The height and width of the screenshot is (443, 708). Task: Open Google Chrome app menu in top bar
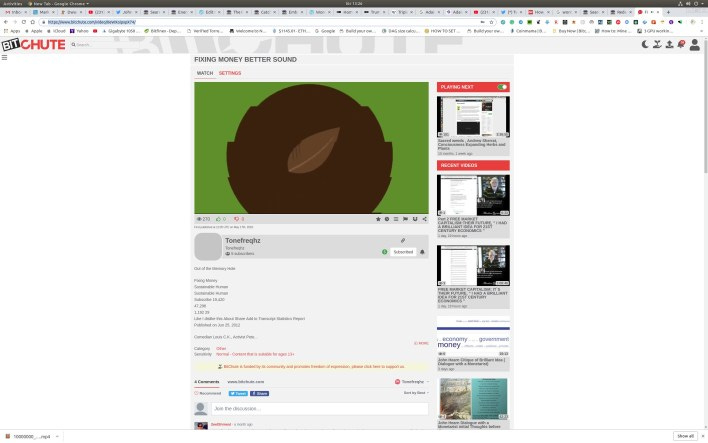(58, 3)
